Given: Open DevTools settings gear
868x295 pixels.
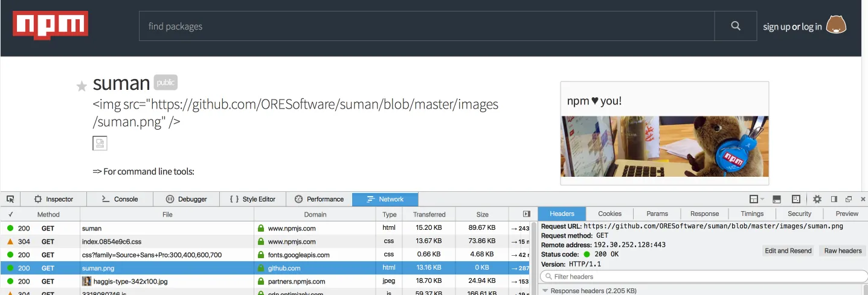Looking at the screenshot, I should 817,199.
